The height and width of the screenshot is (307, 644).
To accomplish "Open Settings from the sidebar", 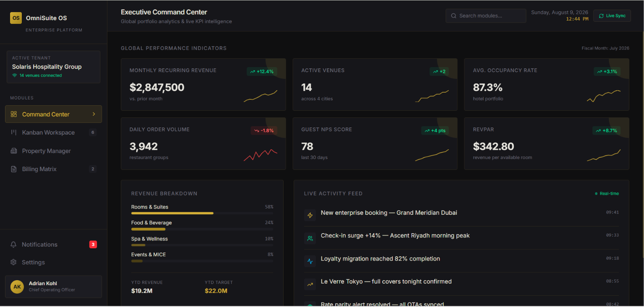I will coord(53,262).
